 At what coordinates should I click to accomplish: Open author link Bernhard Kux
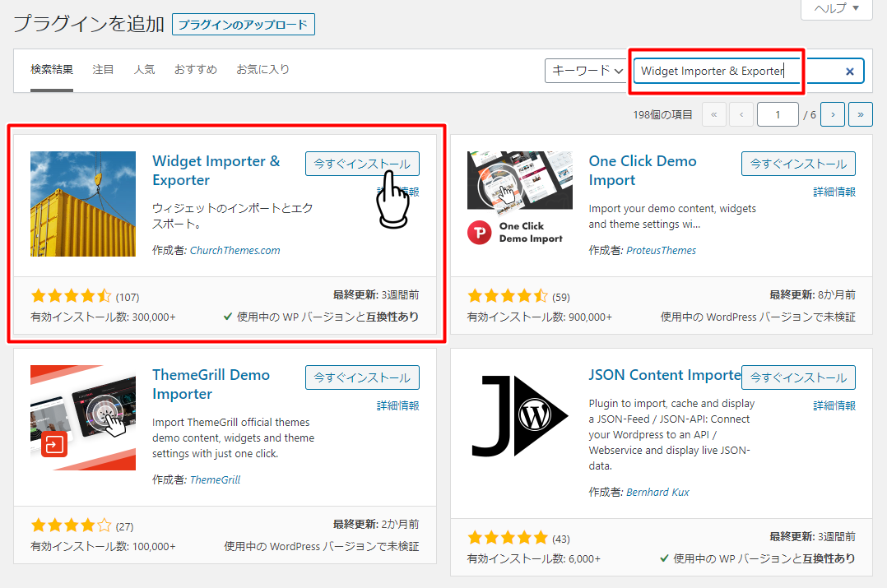tap(657, 493)
